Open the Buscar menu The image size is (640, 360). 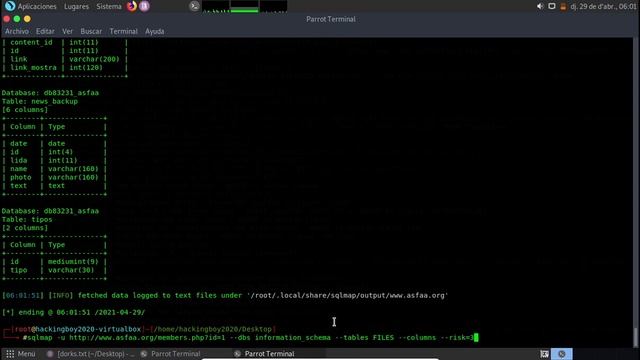pyautogui.click(x=91, y=31)
